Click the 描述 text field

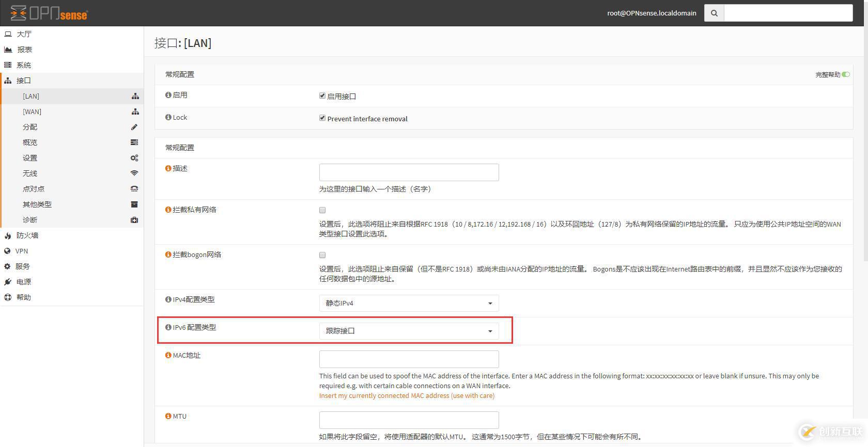(409, 172)
